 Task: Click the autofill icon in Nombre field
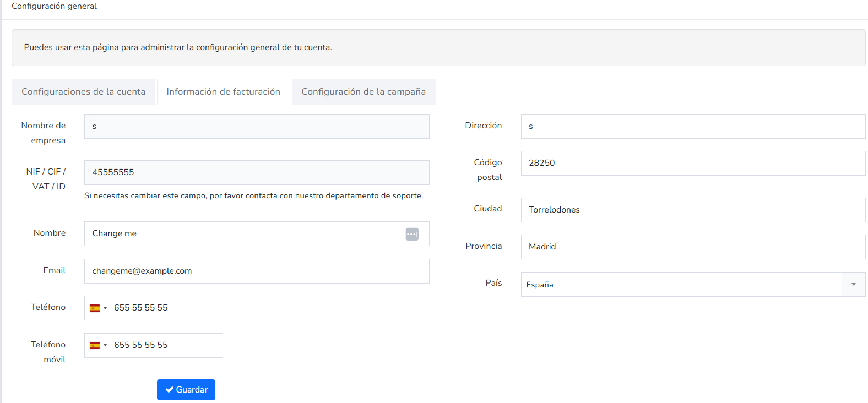[412, 234]
